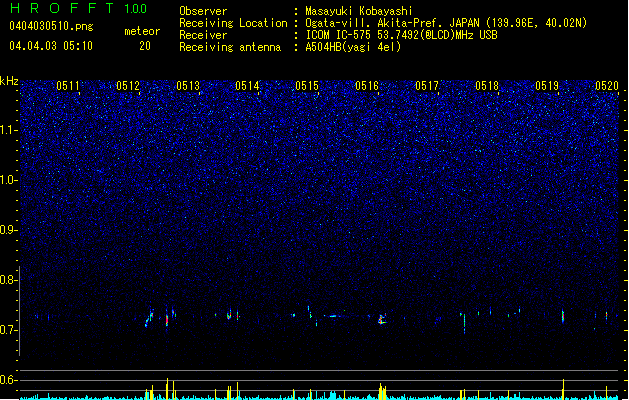Screen dimensions: 629x400
Task: Click the 0.7 kHz axis label
Action: 9,330
